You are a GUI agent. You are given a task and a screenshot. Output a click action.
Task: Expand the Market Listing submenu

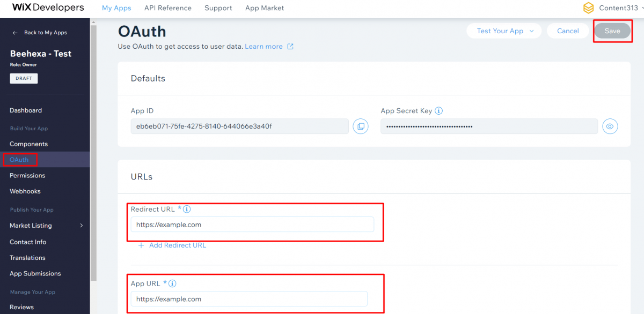(x=82, y=226)
